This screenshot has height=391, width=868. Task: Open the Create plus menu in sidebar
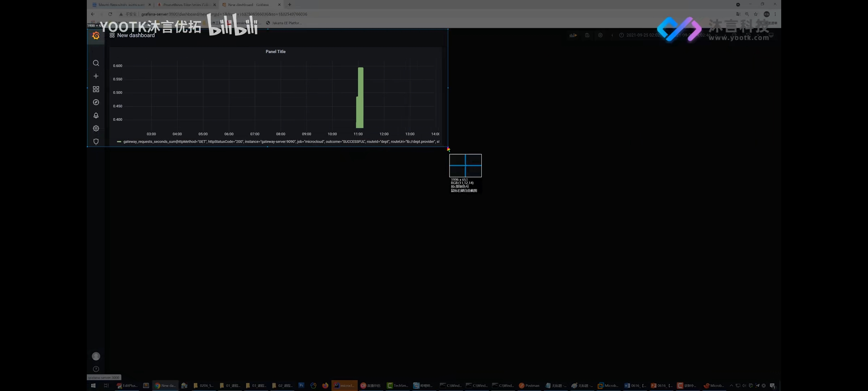tap(96, 76)
